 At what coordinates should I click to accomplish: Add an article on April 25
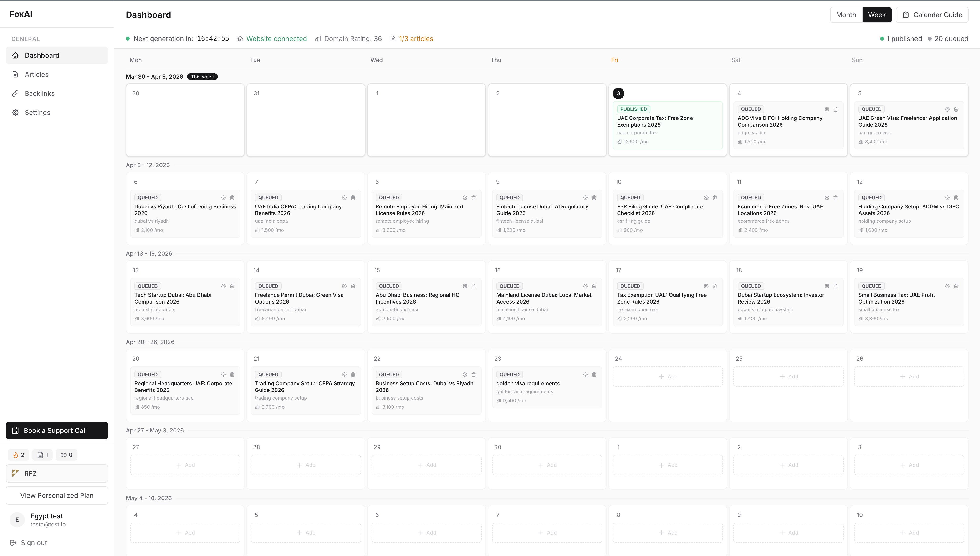coord(788,376)
